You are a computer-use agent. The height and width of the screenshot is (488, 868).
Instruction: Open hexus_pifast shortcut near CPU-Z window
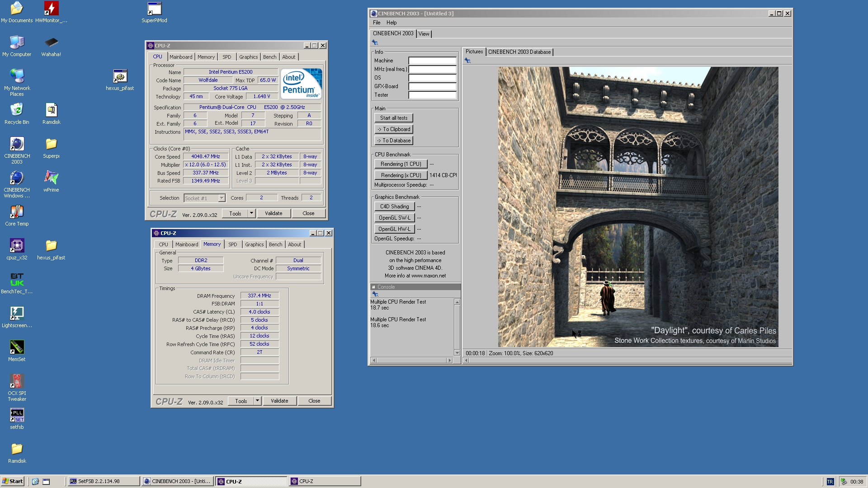click(x=120, y=80)
